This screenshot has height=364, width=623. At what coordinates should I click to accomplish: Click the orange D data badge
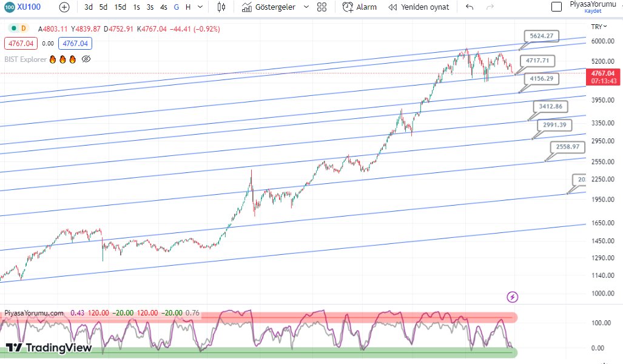click(24, 29)
